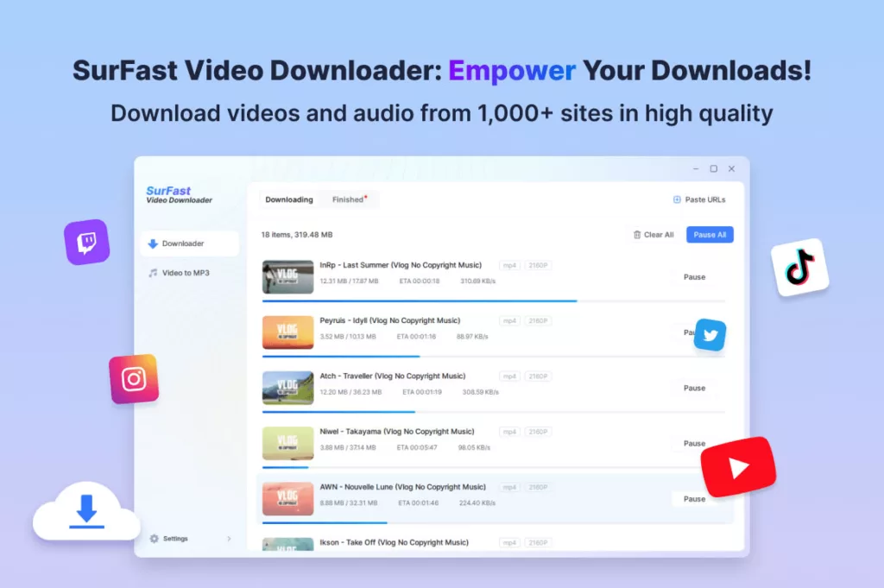
Task: Click the Pause All button
Action: click(x=710, y=235)
